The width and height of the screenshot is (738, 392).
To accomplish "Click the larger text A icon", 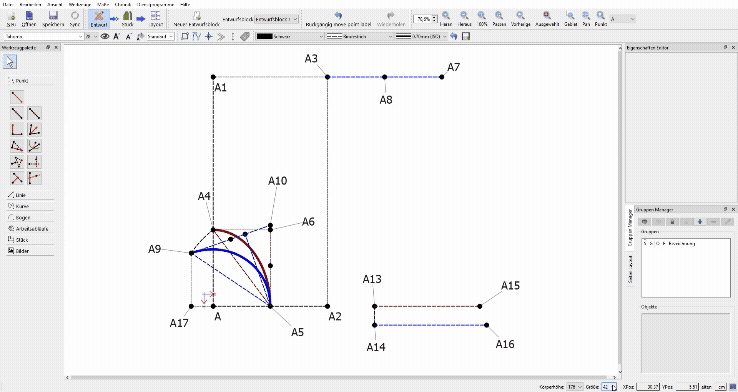I will [x=117, y=36].
